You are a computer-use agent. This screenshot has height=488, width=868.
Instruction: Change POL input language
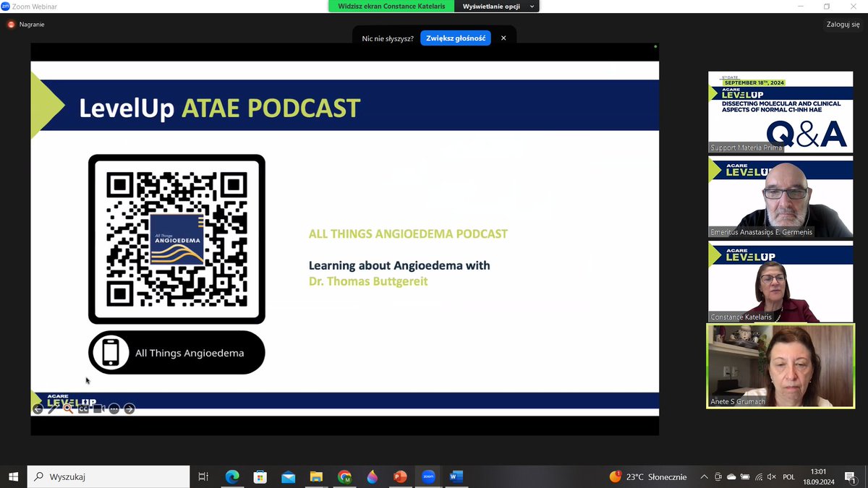(789, 476)
